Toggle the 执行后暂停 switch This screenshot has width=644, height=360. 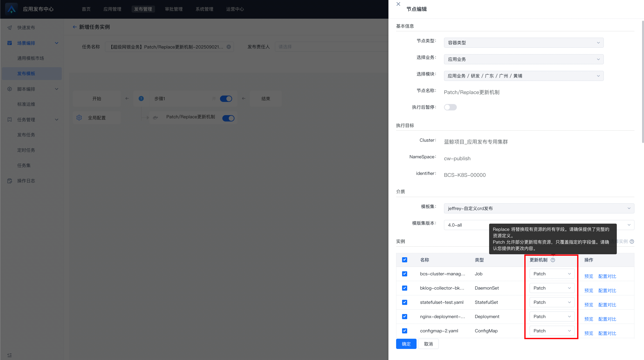tap(450, 107)
